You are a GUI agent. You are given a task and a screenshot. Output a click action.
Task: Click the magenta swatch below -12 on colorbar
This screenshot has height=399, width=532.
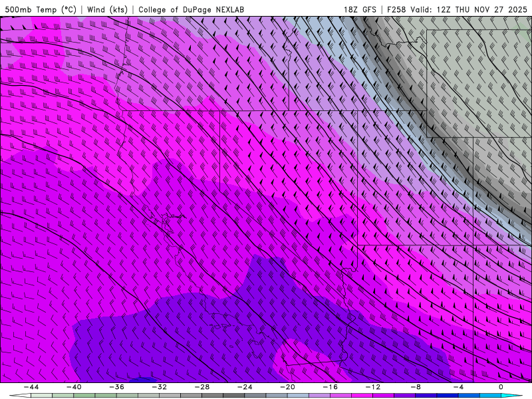coord(362,395)
